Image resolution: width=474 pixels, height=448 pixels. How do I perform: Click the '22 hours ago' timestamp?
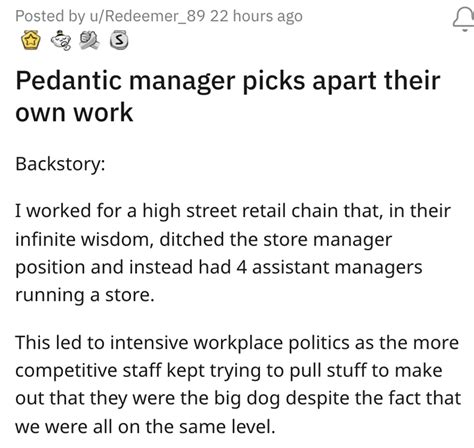coord(256,16)
